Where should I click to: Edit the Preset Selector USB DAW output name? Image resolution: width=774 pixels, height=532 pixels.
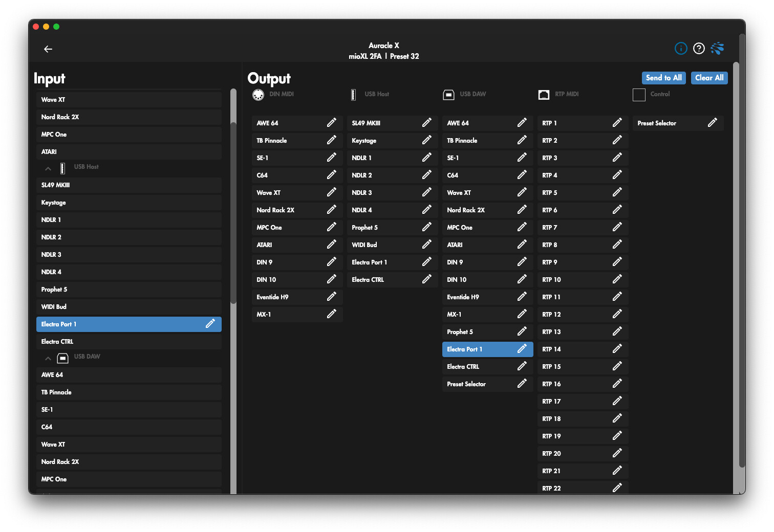coord(522,384)
